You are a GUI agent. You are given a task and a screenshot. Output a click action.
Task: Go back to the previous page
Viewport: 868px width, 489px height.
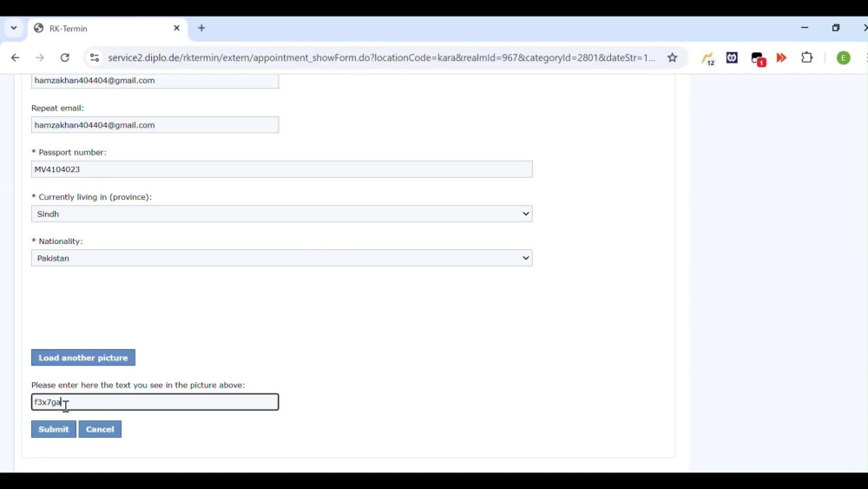[x=15, y=57]
